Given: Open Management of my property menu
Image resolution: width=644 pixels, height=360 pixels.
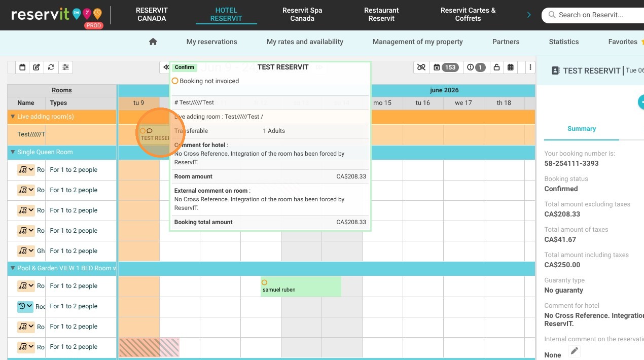Looking at the screenshot, I should (x=418, y=42).
